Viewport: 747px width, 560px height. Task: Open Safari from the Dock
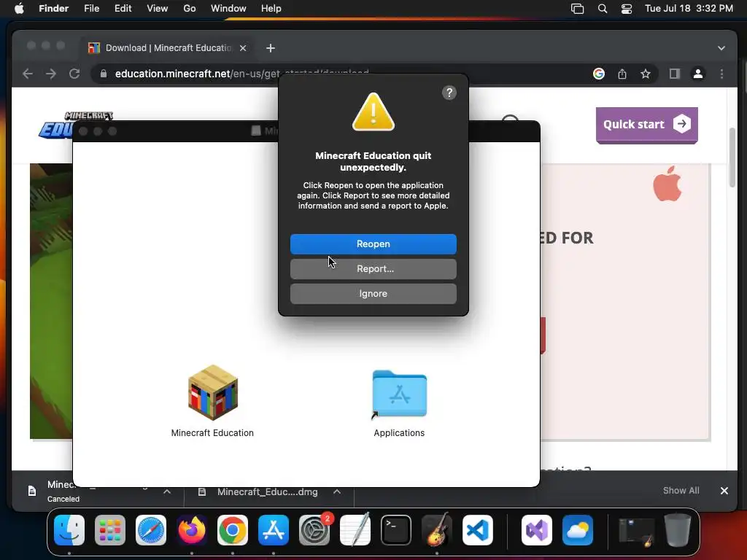151,529
